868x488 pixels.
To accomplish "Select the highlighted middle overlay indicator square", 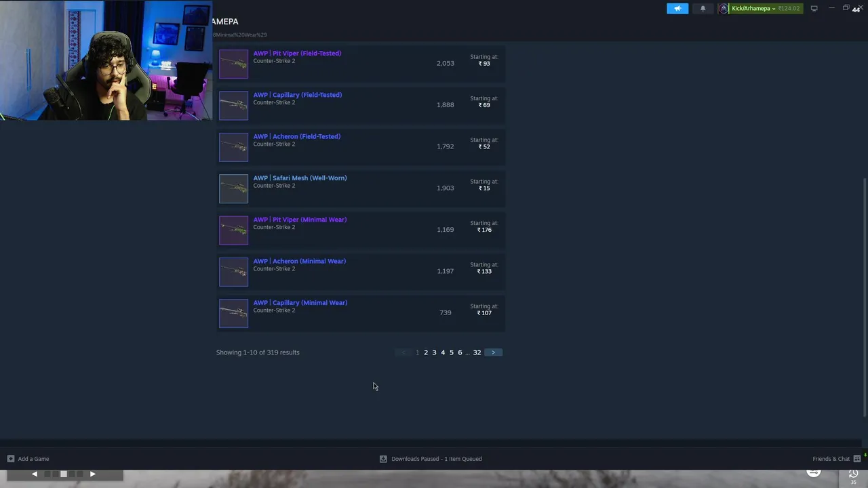I will click(63, 474).
